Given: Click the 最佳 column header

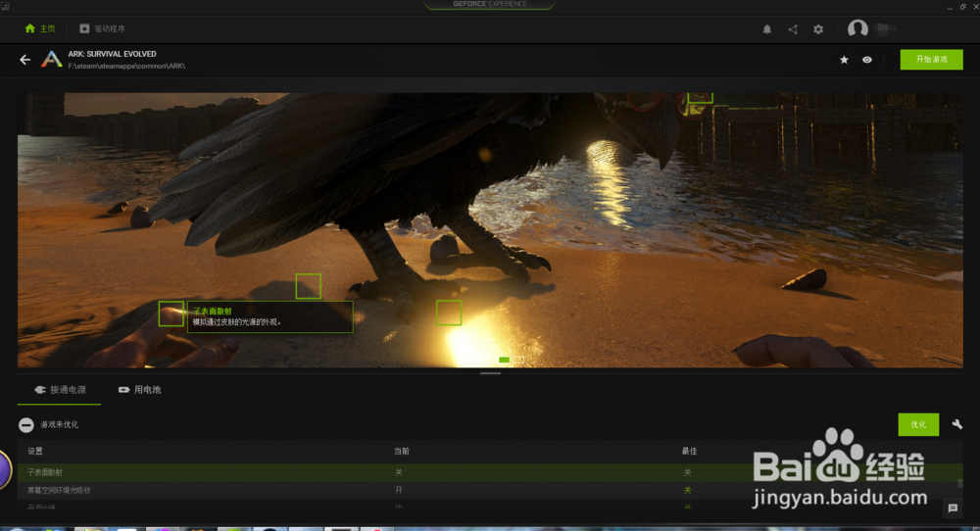Looking at the screenshot, I should click(x=689, y=451).
